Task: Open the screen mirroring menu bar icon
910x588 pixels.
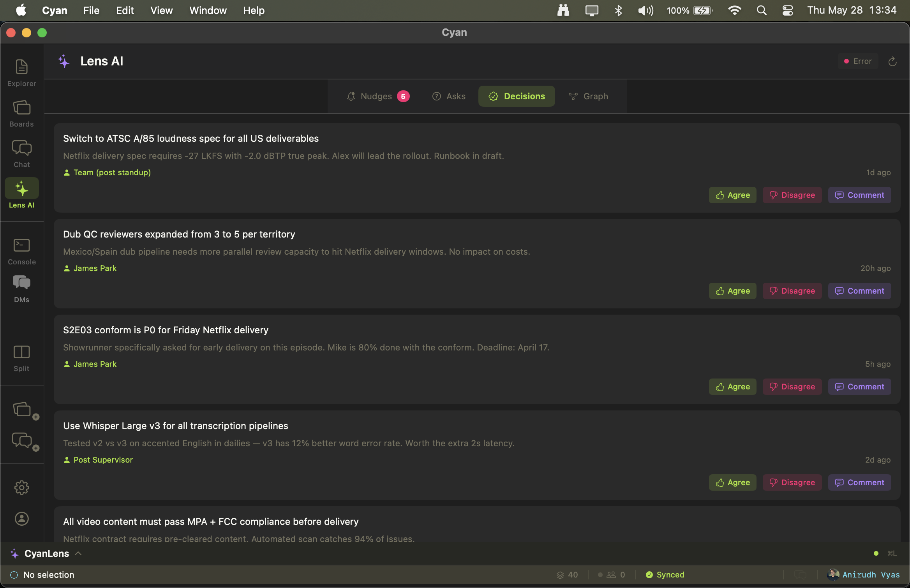Action: [x=592, y=11]
